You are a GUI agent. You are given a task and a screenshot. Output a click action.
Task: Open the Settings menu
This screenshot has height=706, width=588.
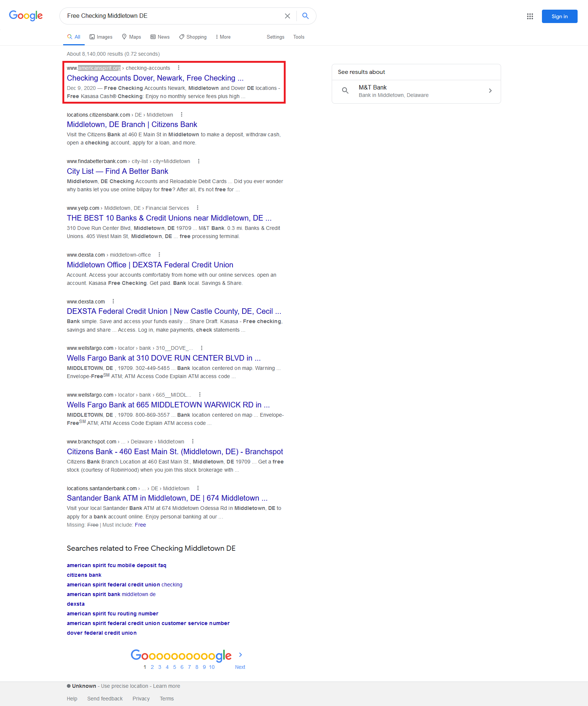[275, 37]
